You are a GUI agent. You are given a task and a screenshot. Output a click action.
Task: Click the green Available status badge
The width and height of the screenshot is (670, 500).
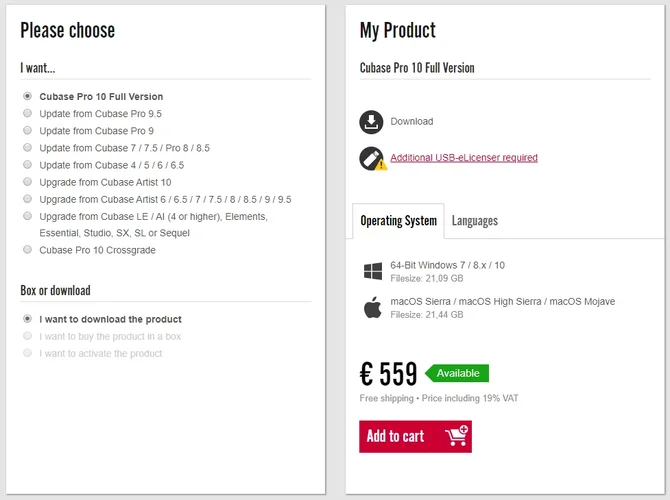(x=458, y=373)
